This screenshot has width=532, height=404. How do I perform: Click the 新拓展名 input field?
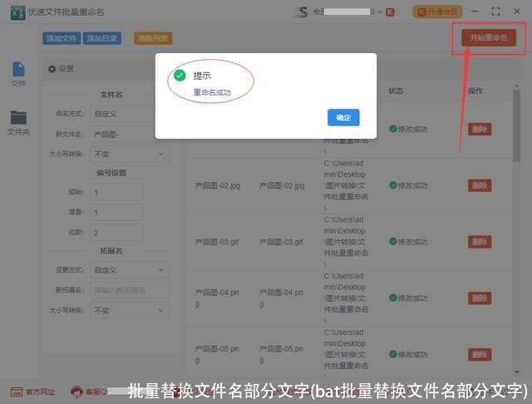pyautogui.click(x=130, y=290)
